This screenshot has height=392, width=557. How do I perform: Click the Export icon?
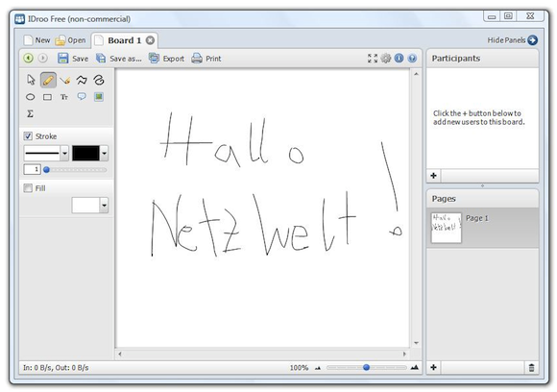point(154,58)
